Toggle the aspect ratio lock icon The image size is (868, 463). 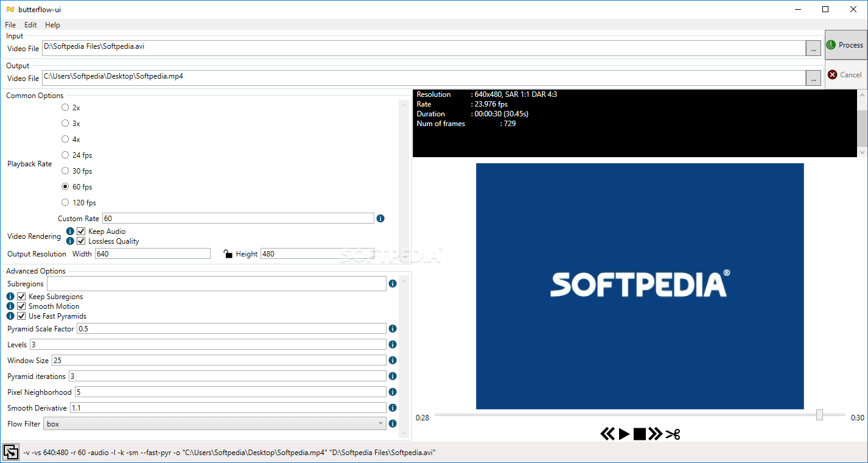pos(228,253)
